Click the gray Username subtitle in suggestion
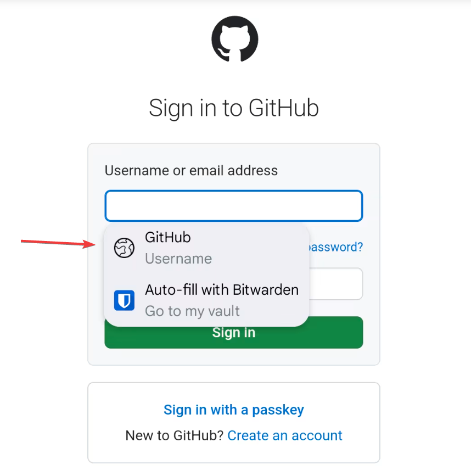 pyautogui.click(x=178, y=259)
